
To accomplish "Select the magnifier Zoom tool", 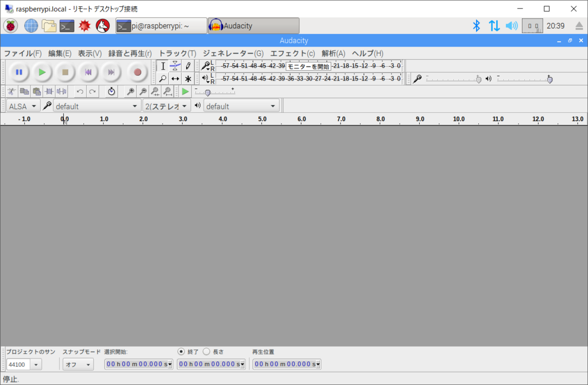I will (163, 79).
